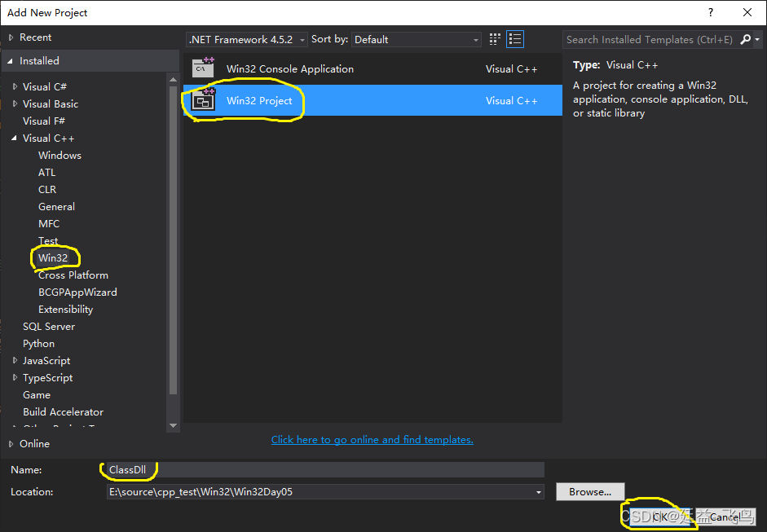Screen dimensions: 767x532
Task: Select the MFC category
Action: click(x=49, y=223)
